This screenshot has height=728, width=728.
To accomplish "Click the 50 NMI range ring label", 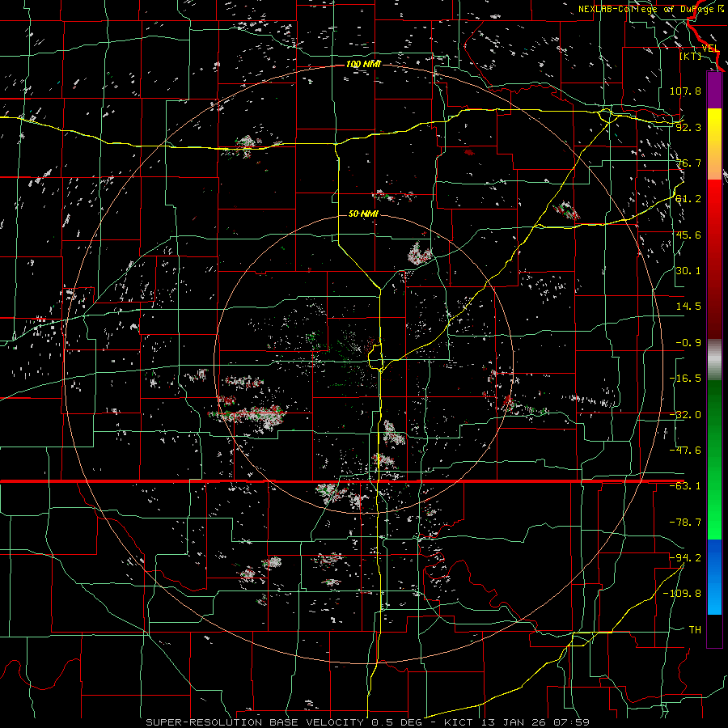I will pos(363,214).
